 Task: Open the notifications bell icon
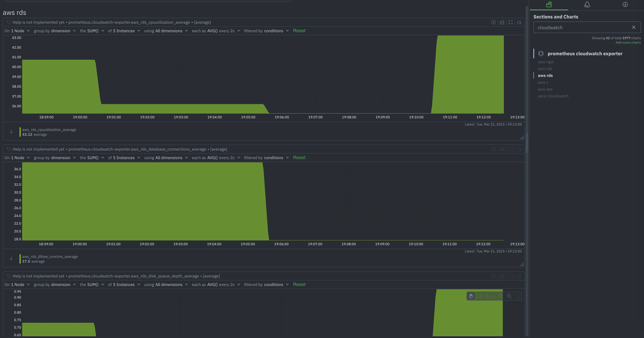pos(587,4)
